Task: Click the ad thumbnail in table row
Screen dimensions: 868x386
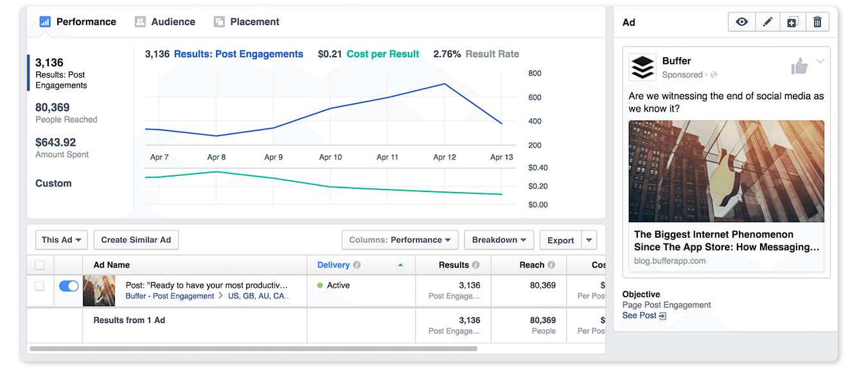Action: point(100,291)
